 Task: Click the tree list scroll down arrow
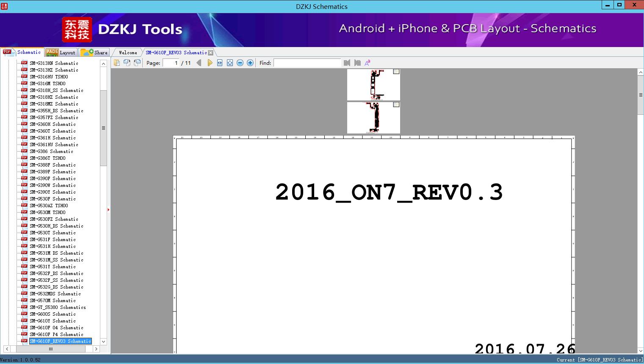[x=103, y=342]
